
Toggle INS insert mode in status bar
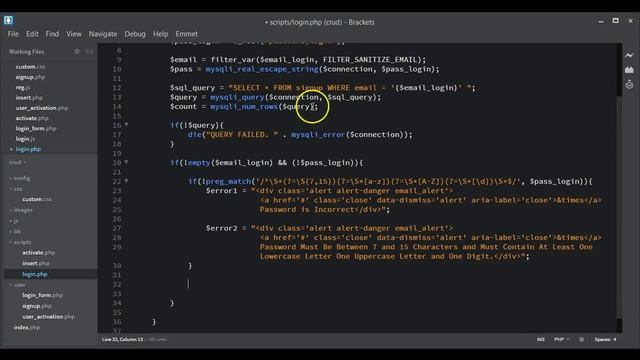point(540,339)
